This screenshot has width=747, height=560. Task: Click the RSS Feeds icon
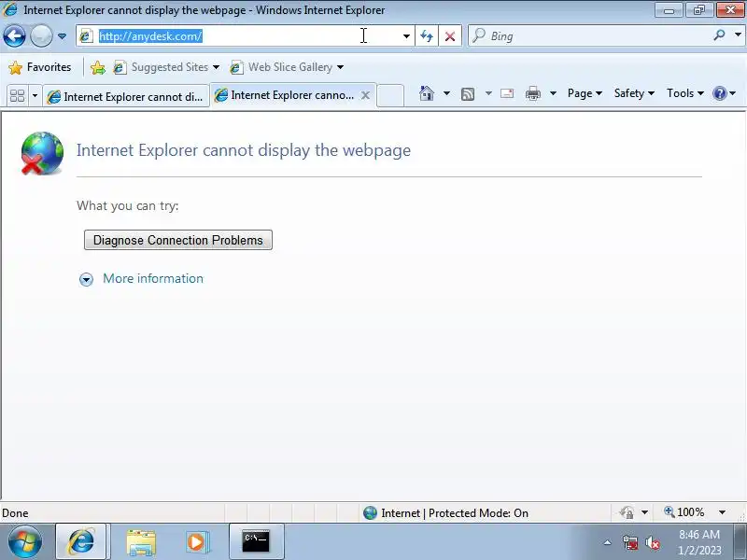(x=468, y=94)
